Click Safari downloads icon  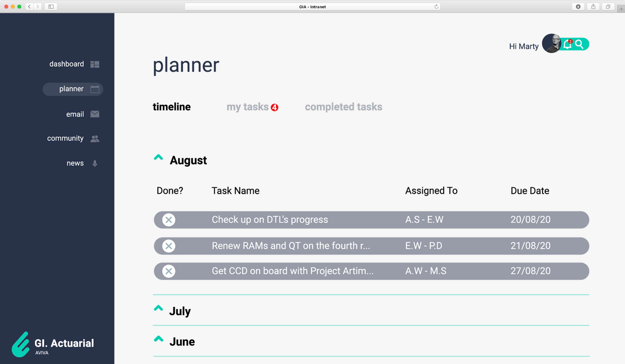coord(578,7)
